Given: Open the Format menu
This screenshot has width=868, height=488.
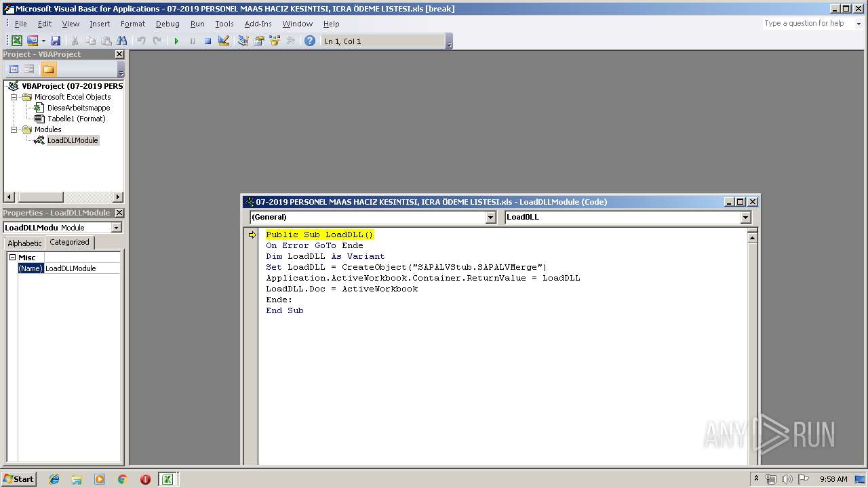Looking at the screenshot, I should [133, 24].
